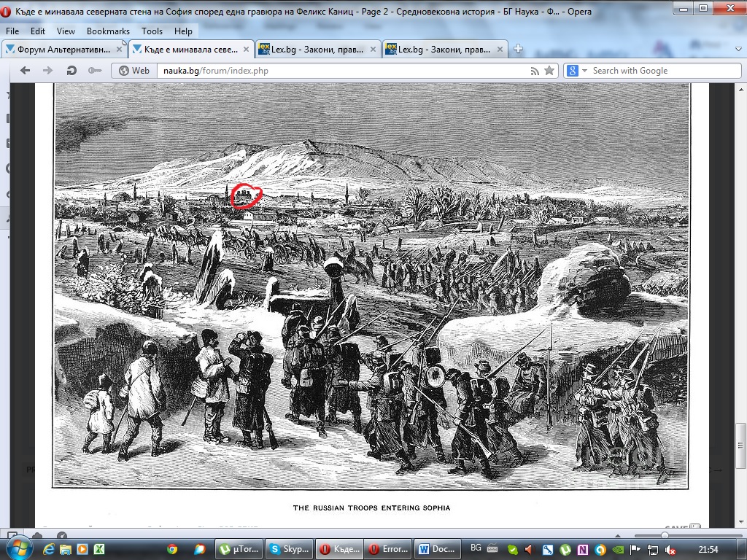747x560 pixels.
Task: Switch to the first Lex.bg tab
Action: point(318,49)
